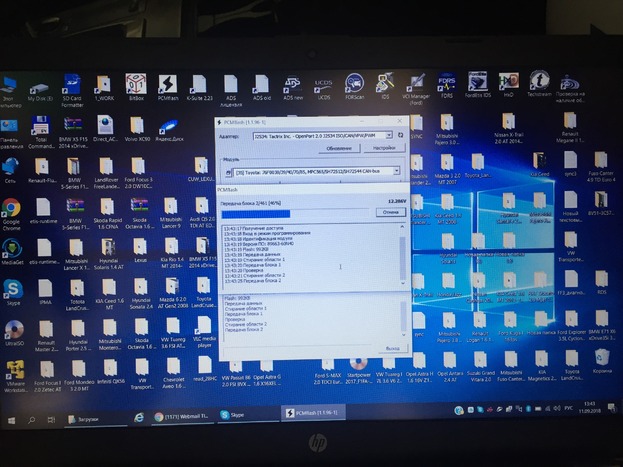Launch the PCMflash desktop shortcut
Viewport: 623px width, 467px height.
click(168, 84)
